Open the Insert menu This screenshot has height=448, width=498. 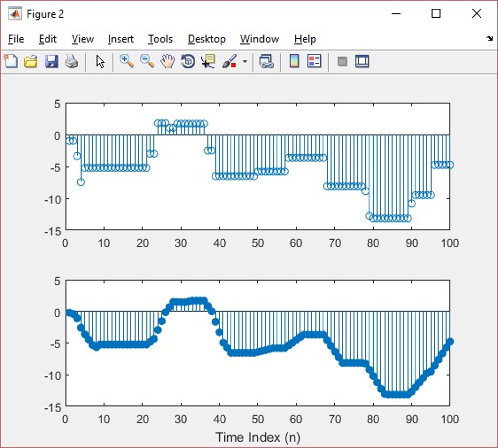tap(121, 39)
